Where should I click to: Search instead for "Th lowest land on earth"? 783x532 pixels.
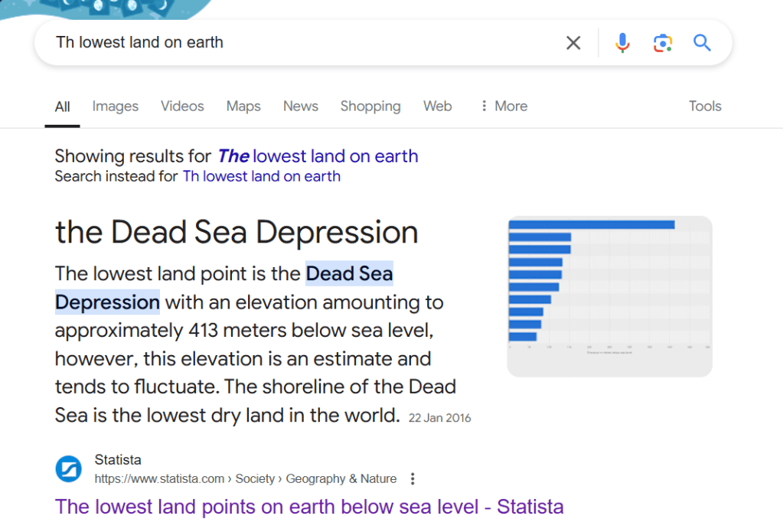pos(261,177)
